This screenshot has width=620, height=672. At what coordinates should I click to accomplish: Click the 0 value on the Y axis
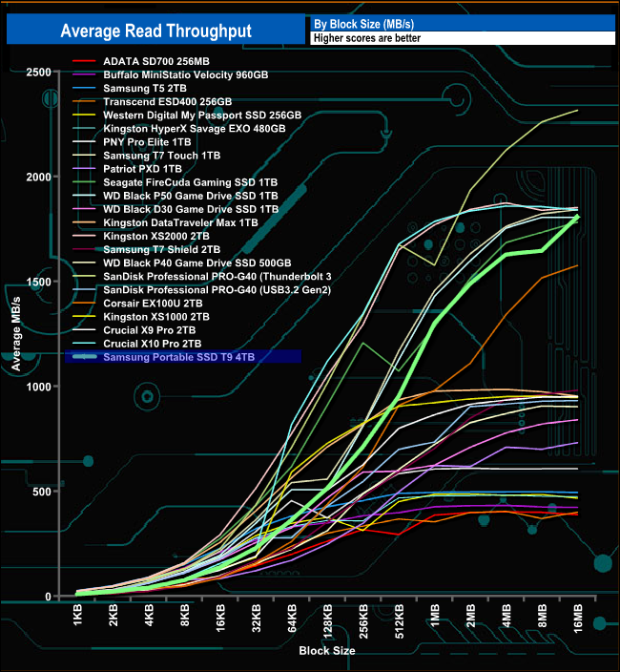click(48, 597)
